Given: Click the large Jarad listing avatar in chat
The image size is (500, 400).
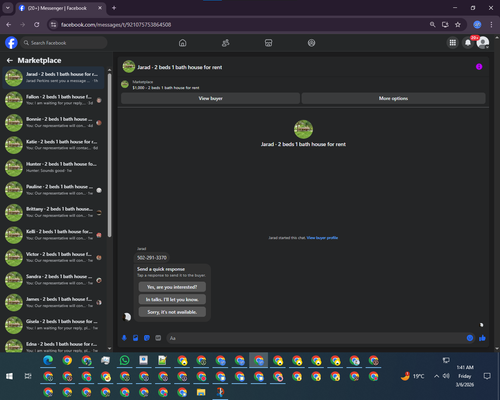Looking at the screenshot, I should 303,129.
